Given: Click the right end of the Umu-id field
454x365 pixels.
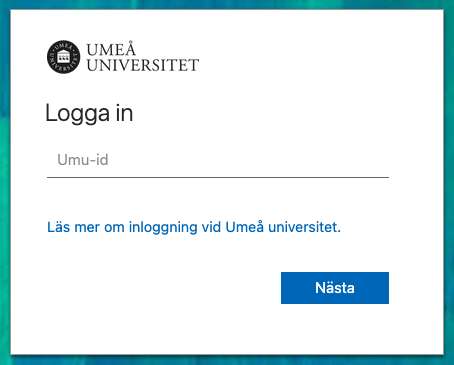Looking at the screenshot, I should 380,160.
